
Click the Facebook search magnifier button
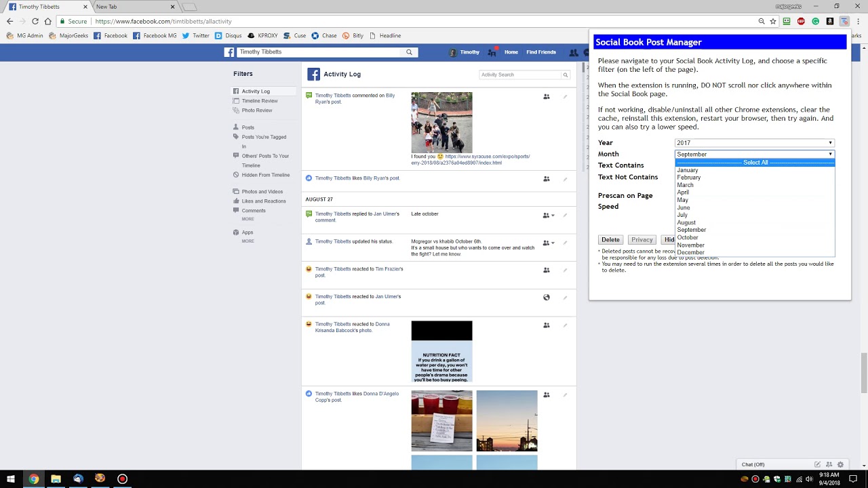click(x=409, y=52)
